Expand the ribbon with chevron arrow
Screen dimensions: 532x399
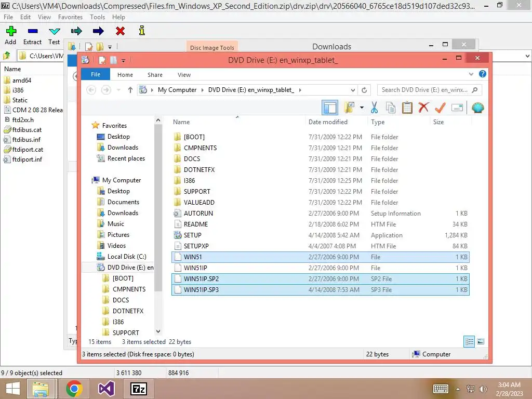[471, 74]
